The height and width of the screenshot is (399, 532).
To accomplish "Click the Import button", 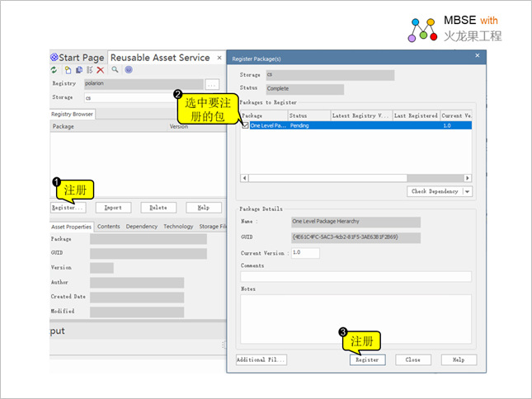I will 113,208.
